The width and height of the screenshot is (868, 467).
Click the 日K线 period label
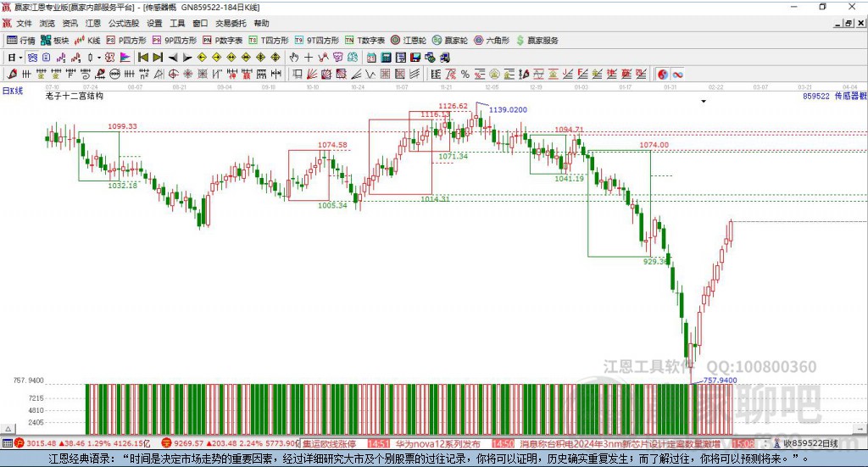pos(13,91)
